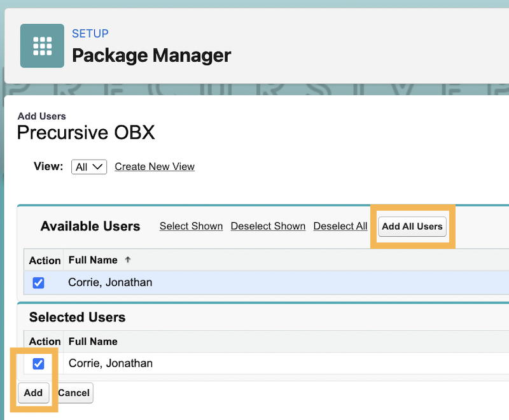Select the Corrie, Jonathan name in Available Users
The height and width of the screenshot is (420, 509).
(110, 283)
